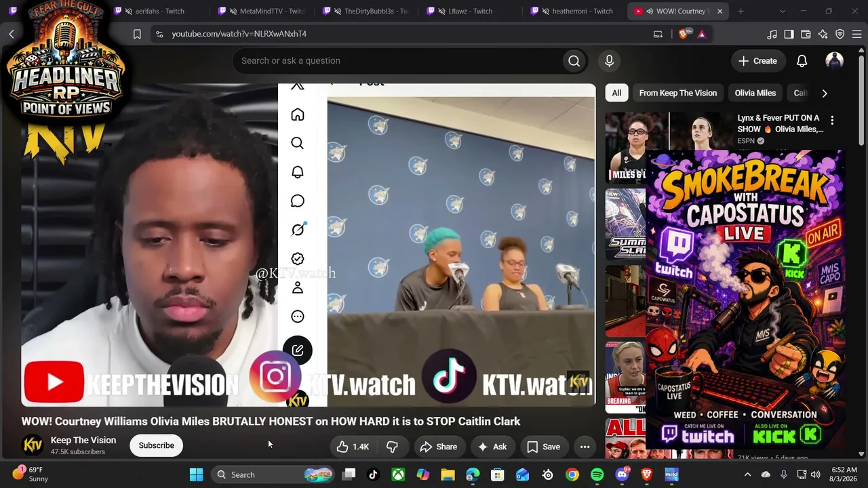This screenshot has width=868, height=488.
Task: Mute the MetaMindTTV tab audio icon
Action: pos(234,11)
